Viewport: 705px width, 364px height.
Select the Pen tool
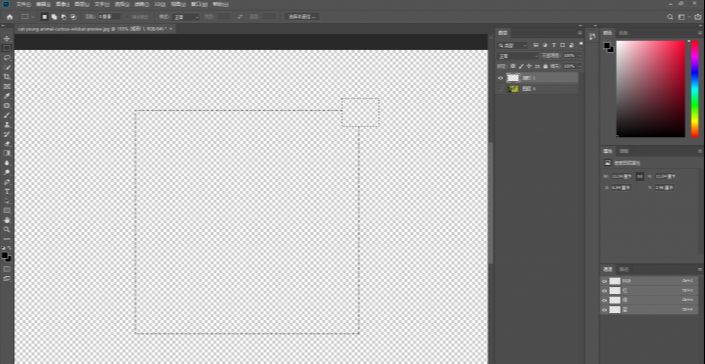point(7,182)
